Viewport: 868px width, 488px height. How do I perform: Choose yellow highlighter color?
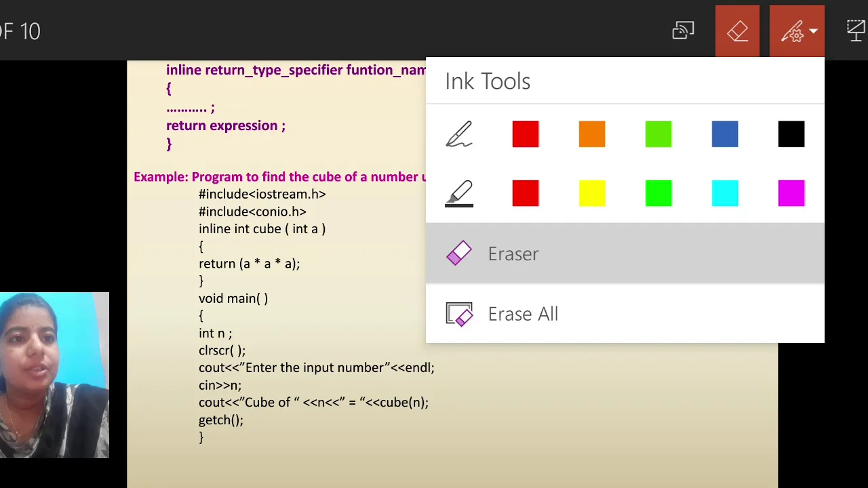pyautogui.click(x=592, y=193)
